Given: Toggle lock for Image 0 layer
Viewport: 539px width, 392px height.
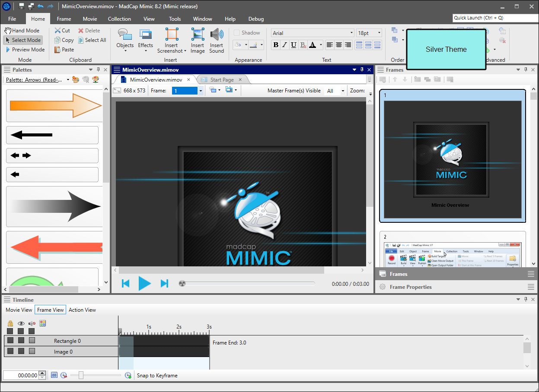Looking at the screenshot, I should 10,351.
